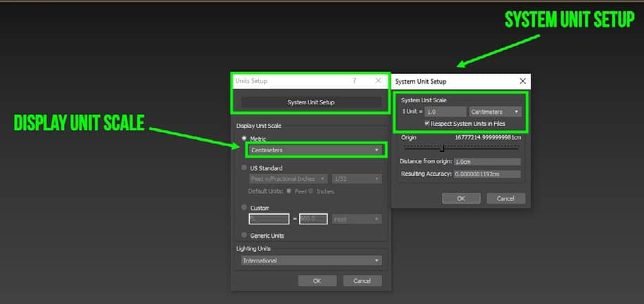The width and height of the screenshot is (644, 304).
Task: Select the US Standard radio option
Action: pos(244,168)
